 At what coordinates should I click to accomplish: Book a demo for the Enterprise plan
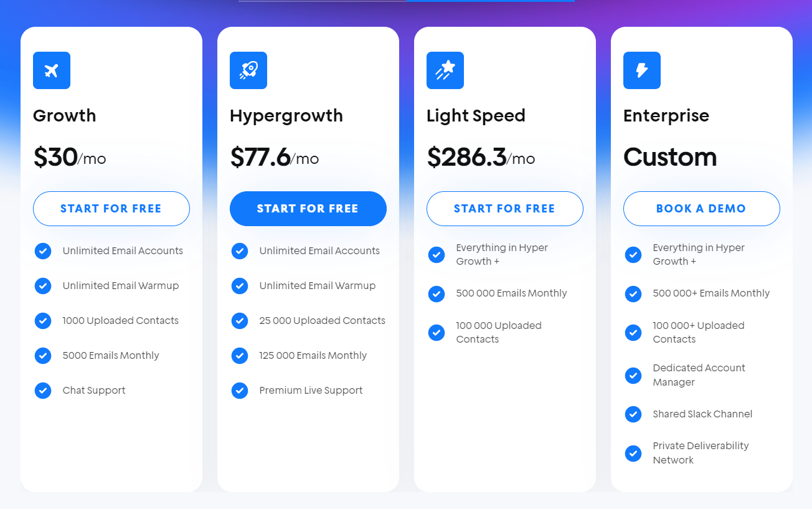702,209
